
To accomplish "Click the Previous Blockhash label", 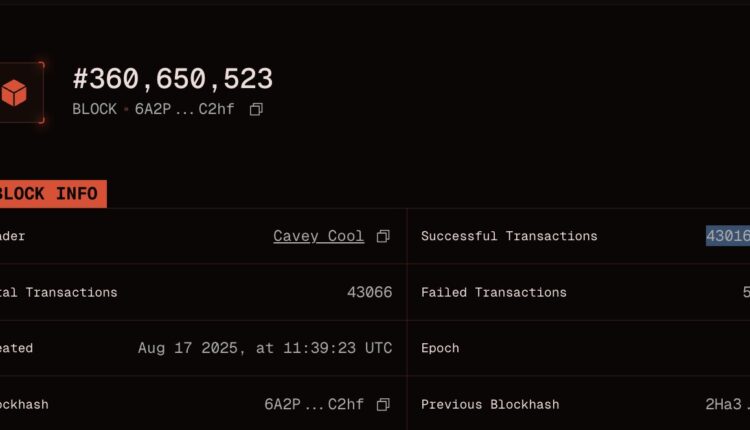I will tap(490, 405).
